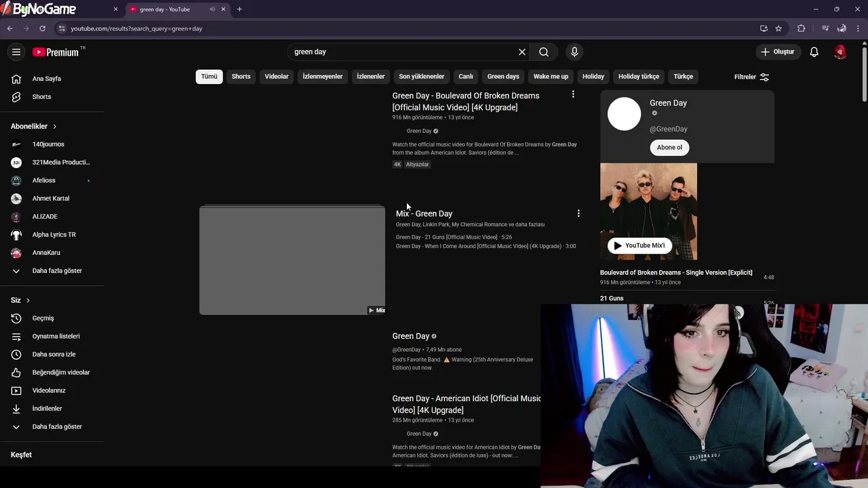Open options menu for Boulevard Of Broken Dreams
868x488 pixels.
pos(573,95)
